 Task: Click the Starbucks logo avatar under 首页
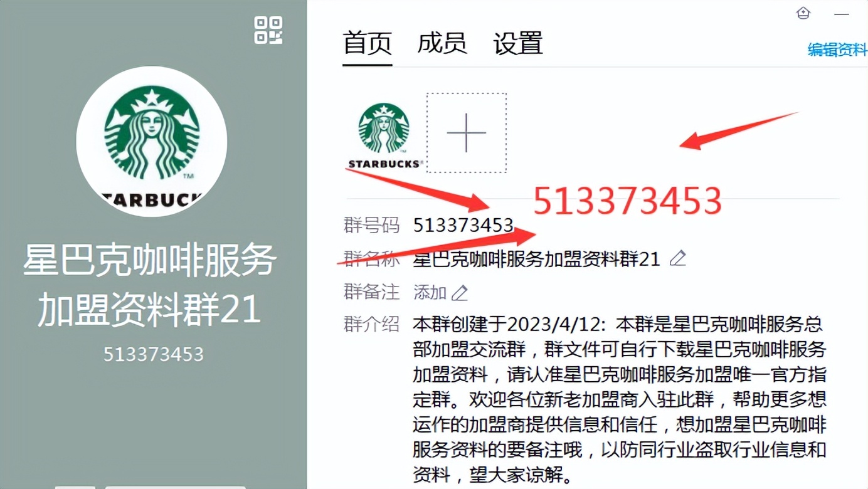click(383, 129)
